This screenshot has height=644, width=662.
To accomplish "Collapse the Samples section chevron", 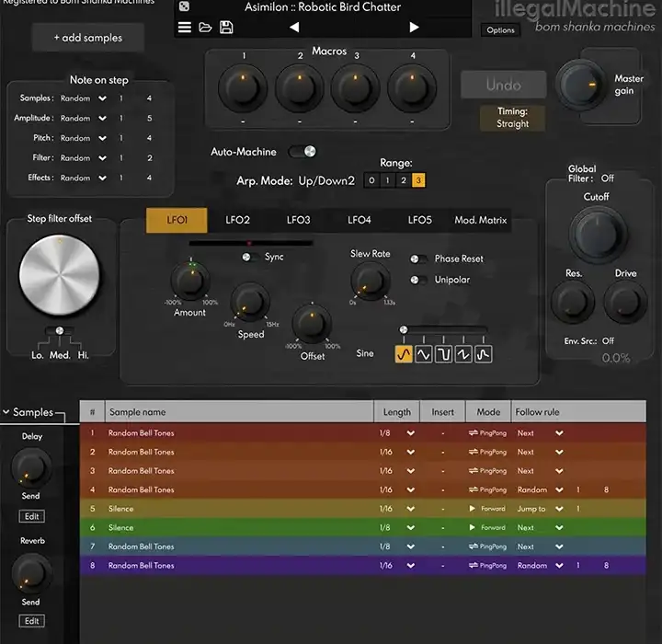I will tap(6, 411).
